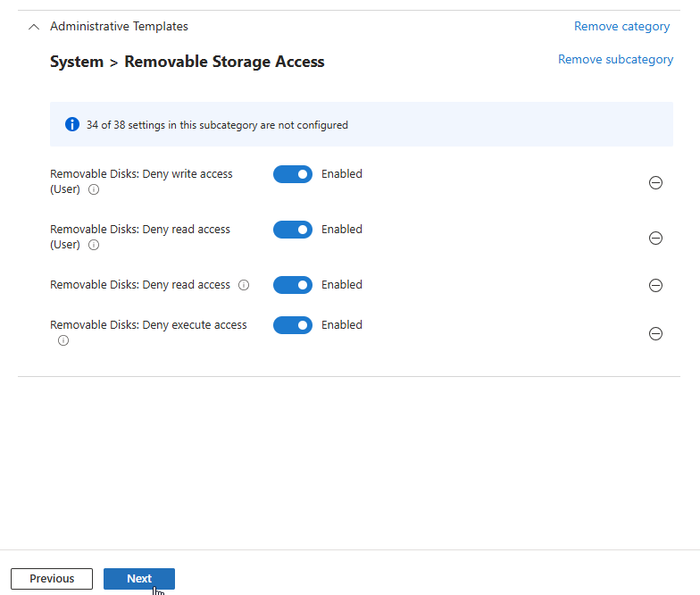700x595 pixels.
Task: Collapse the Administrative Templates category chevron
Action: [34, 27]
